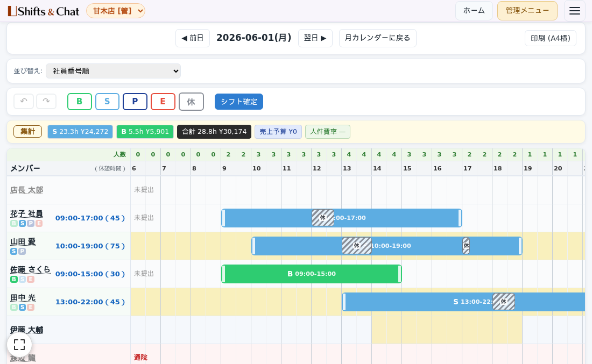Click the P skill badge under 山田 愛
The image size is (592, 364).
(22, 251)
